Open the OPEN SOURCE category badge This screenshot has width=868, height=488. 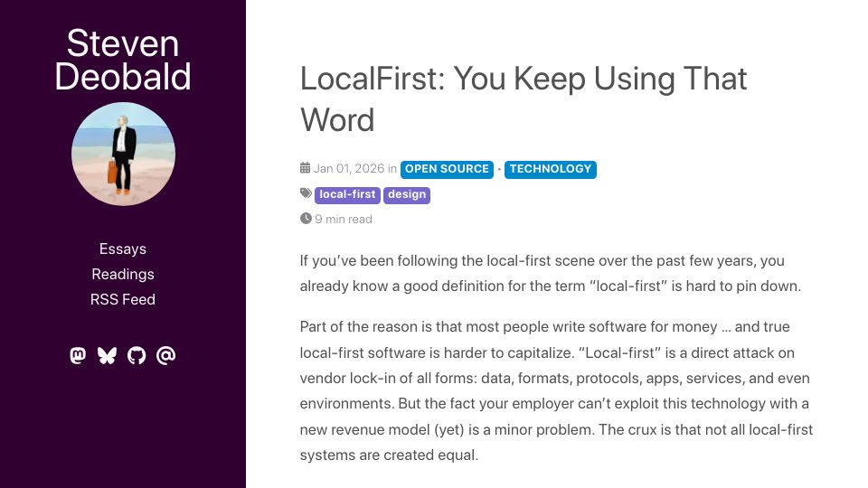coord(447,169)
